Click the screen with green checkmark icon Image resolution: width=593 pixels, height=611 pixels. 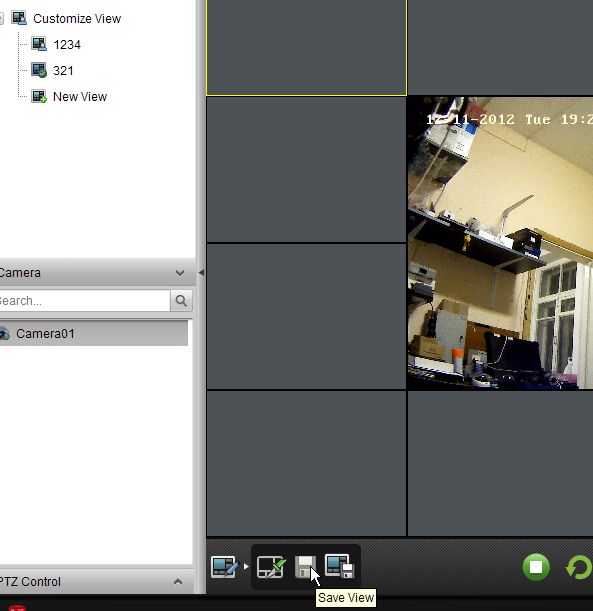click(x=272, y=567)
